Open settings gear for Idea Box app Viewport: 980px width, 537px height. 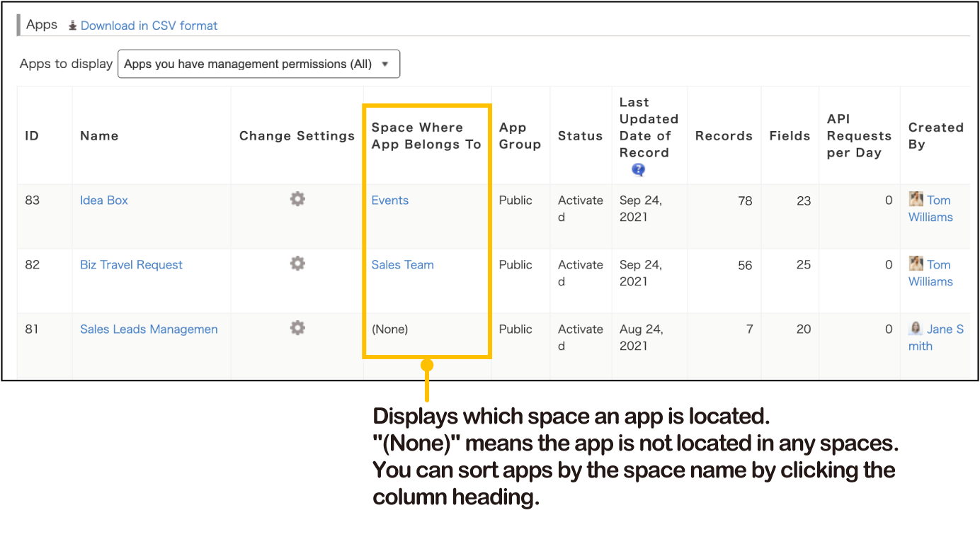coord(297,199)
